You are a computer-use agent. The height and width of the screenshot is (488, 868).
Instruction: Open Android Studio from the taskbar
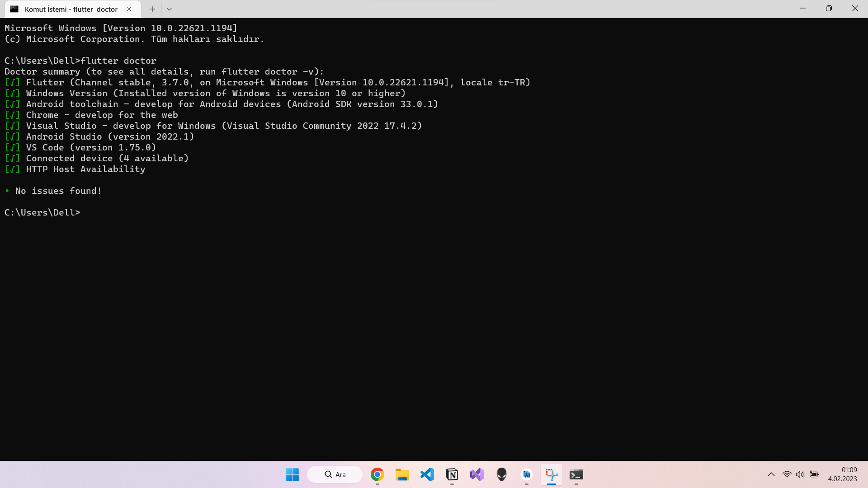point(526,474)
